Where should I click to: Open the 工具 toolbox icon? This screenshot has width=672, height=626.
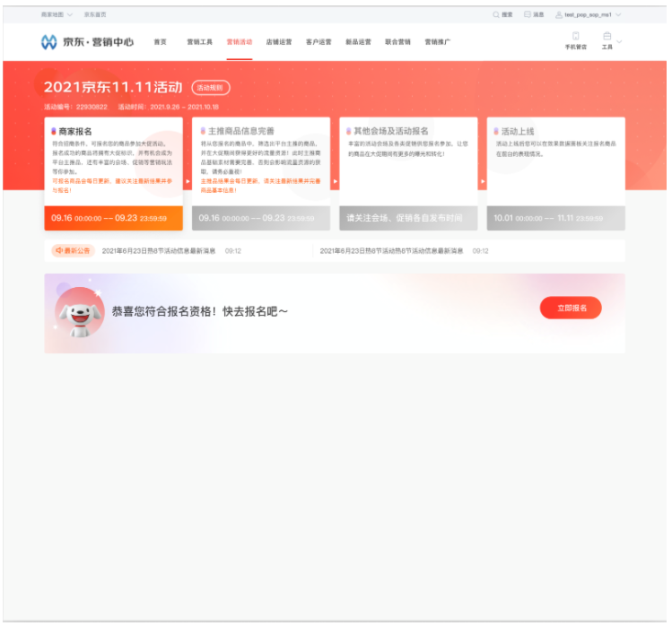tap(607, 36)
